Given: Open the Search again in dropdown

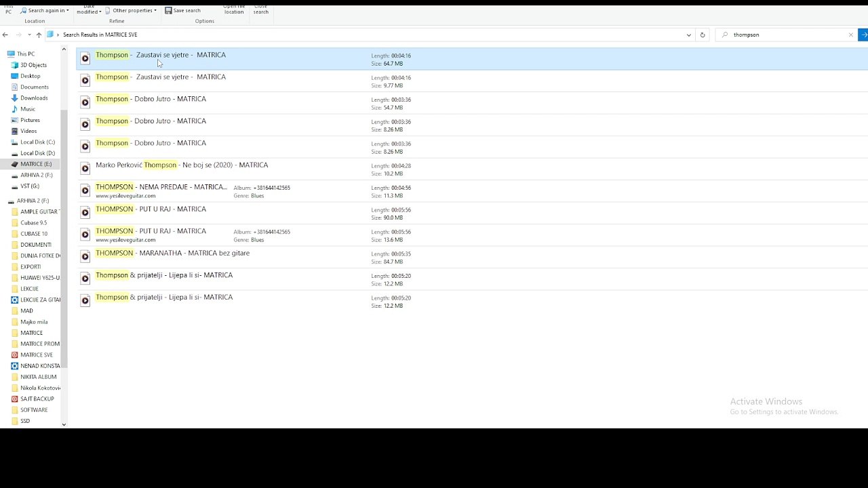Looking at the screenshot, I should coord(45,11).
